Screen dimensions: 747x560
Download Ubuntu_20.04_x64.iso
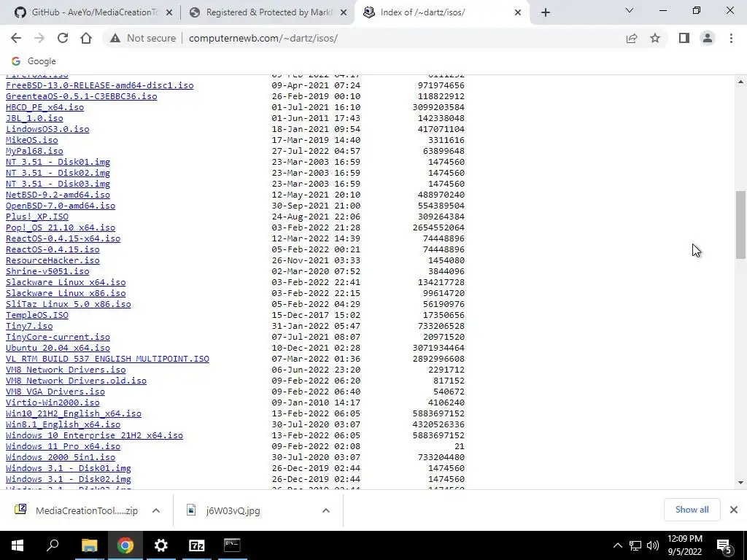58,348
